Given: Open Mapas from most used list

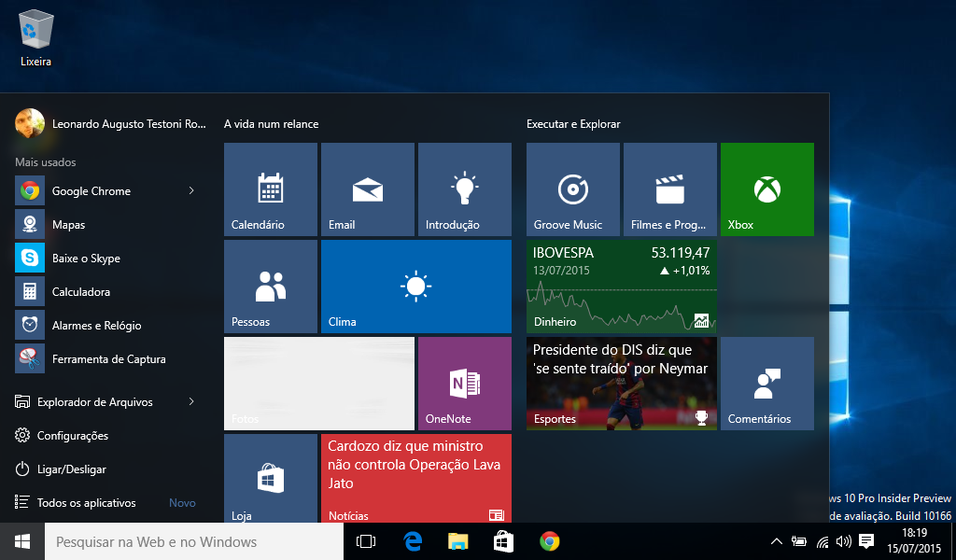Looking at the screenshot, I should tap(110, 224).
